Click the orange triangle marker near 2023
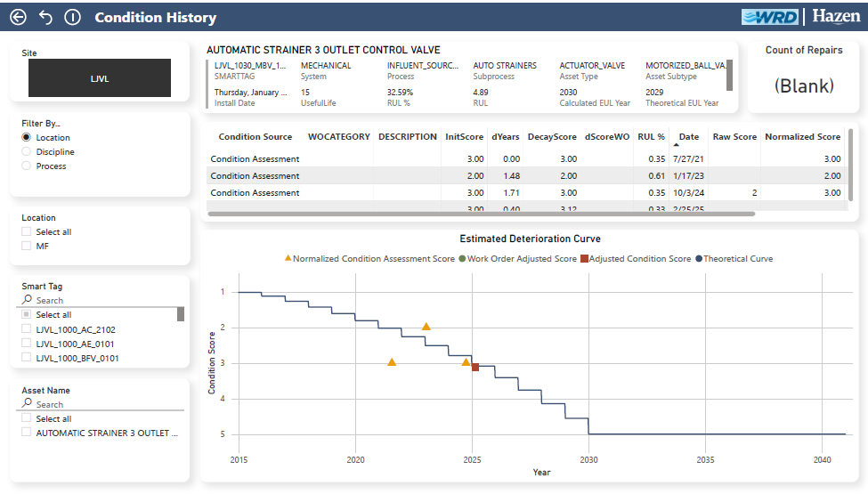868x494 pixels. pyautogui.click(x=426, y=327)
